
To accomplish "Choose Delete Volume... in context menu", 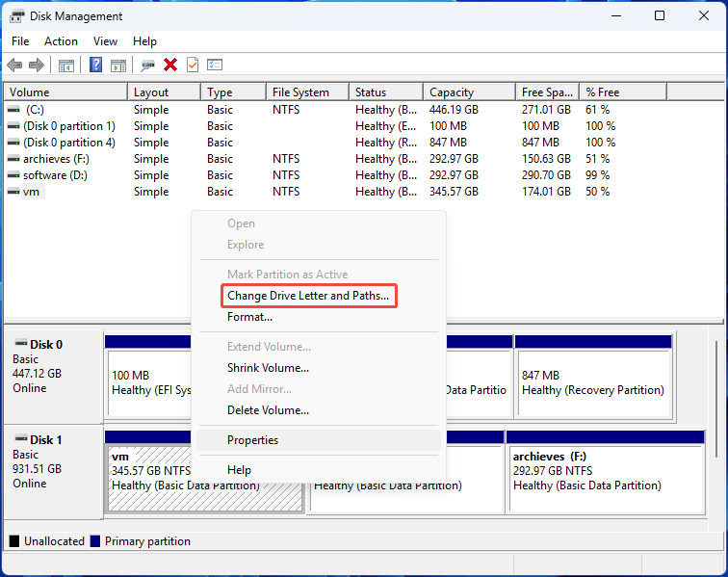I will pyautogui.click(x=268, y=410).
